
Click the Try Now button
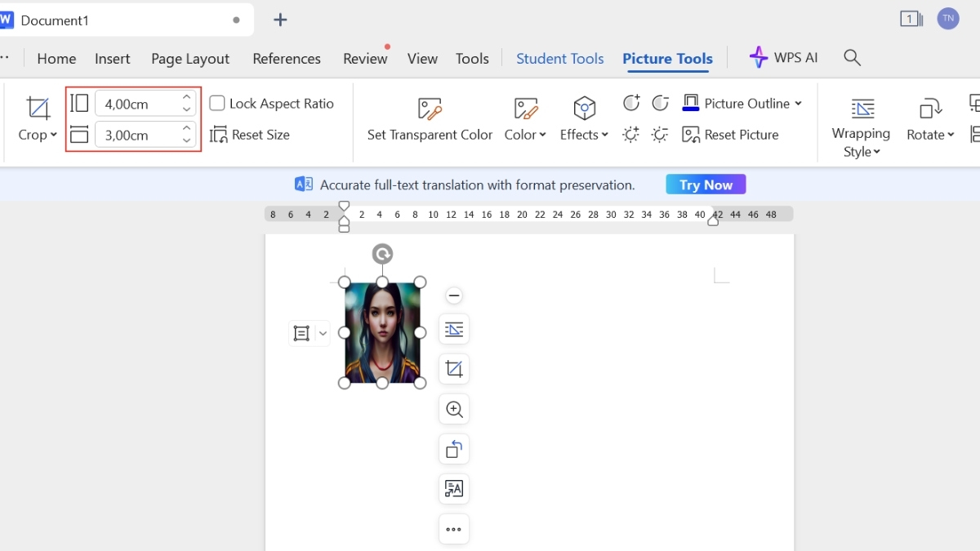click(x=706, y=185)
